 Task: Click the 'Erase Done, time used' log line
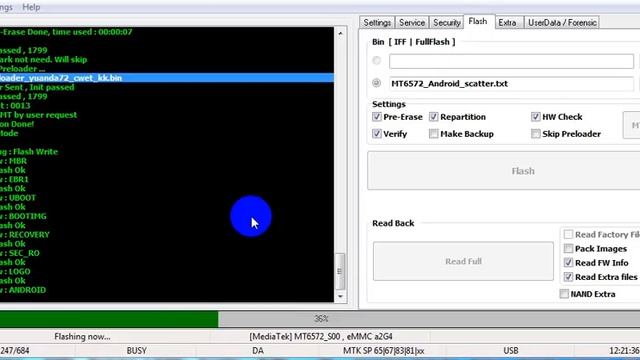point(66,32)
